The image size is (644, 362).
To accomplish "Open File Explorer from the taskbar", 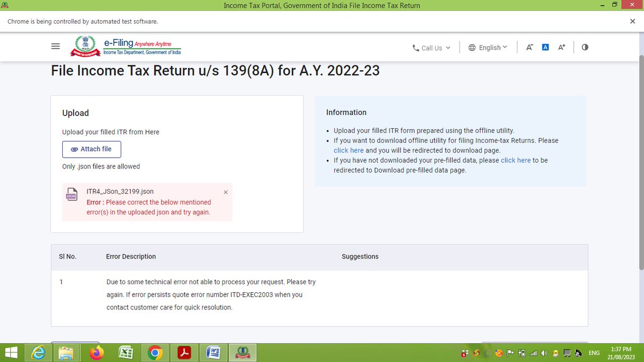I will (67, 352).
